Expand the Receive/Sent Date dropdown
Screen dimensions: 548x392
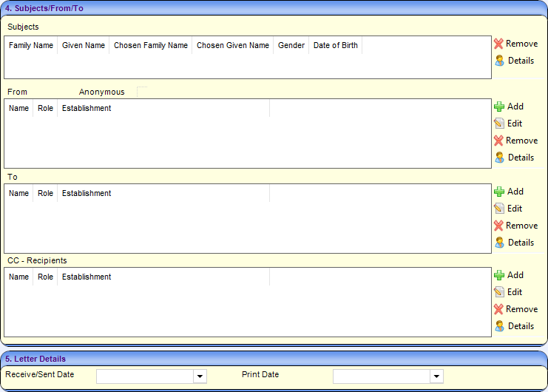[200, 377]
